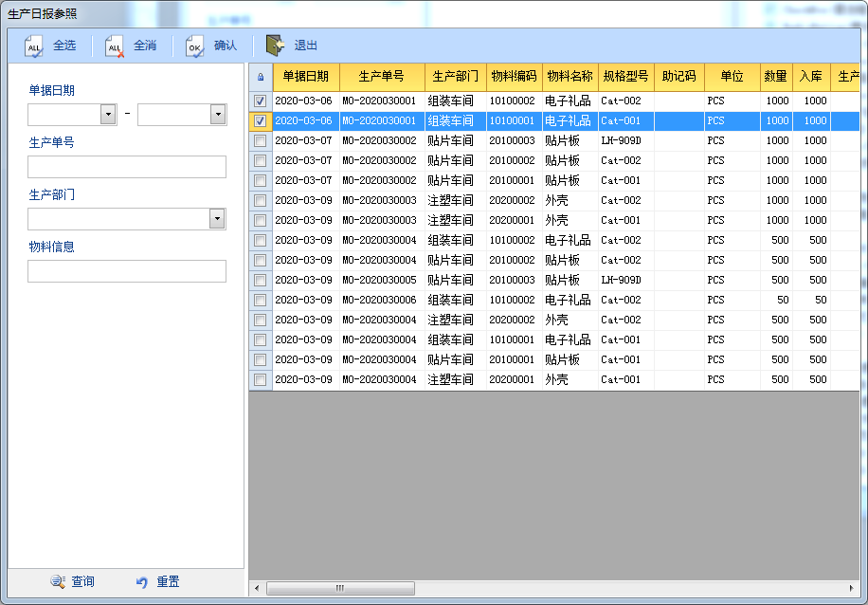The image size is (868, 605).
Task: Click the 确认 OK icon
Action: point(195,46)
